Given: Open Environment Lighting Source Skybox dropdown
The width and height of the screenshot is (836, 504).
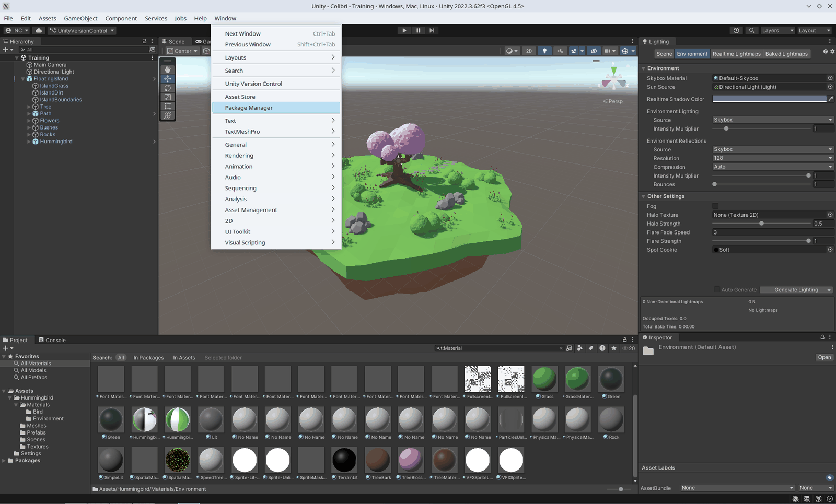Looking at the screenshot, I should pos(773,120).
